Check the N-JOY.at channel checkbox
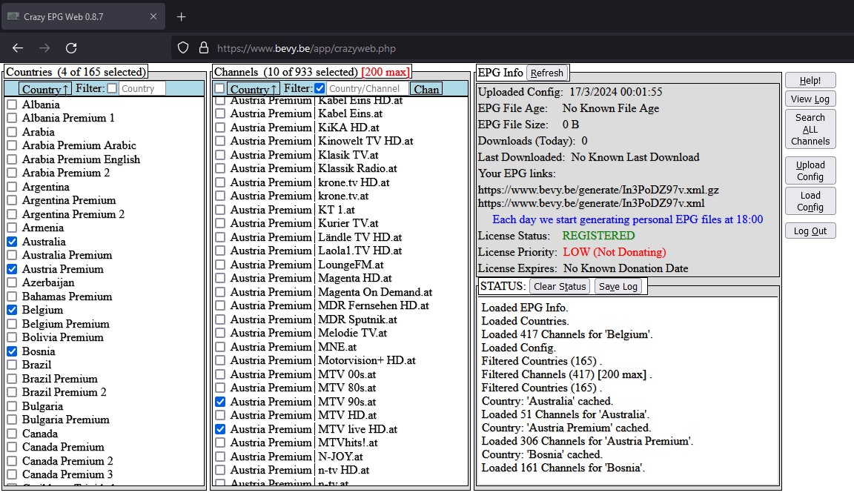Image resolution: width=854 pixels, height=504 pixels. pos(220,457)
